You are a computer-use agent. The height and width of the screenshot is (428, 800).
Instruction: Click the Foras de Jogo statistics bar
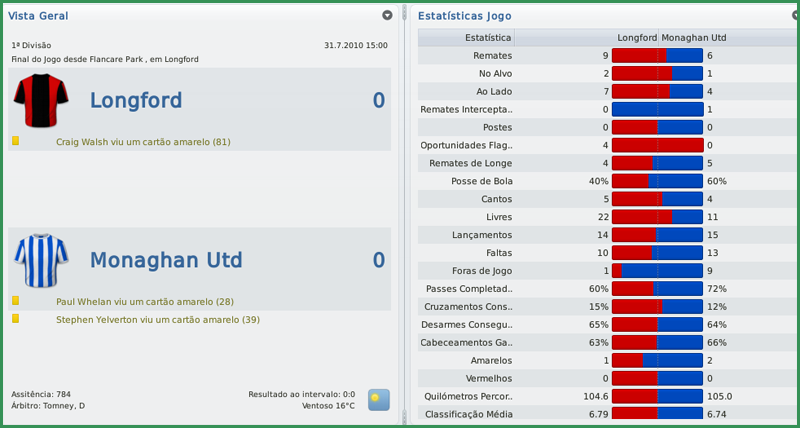(657, 271)
